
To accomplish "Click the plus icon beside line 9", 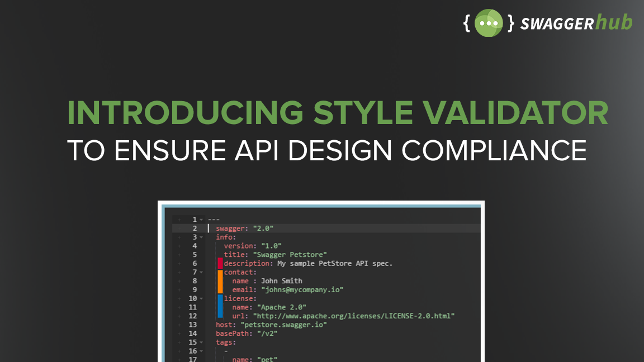I will (x=179, y=290).
